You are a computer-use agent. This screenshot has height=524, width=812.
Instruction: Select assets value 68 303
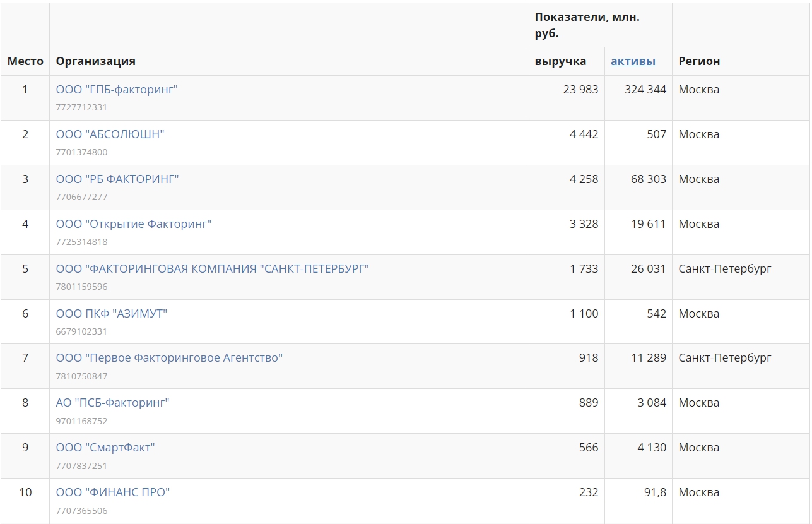pyautogui.click(x=649, y=179)
